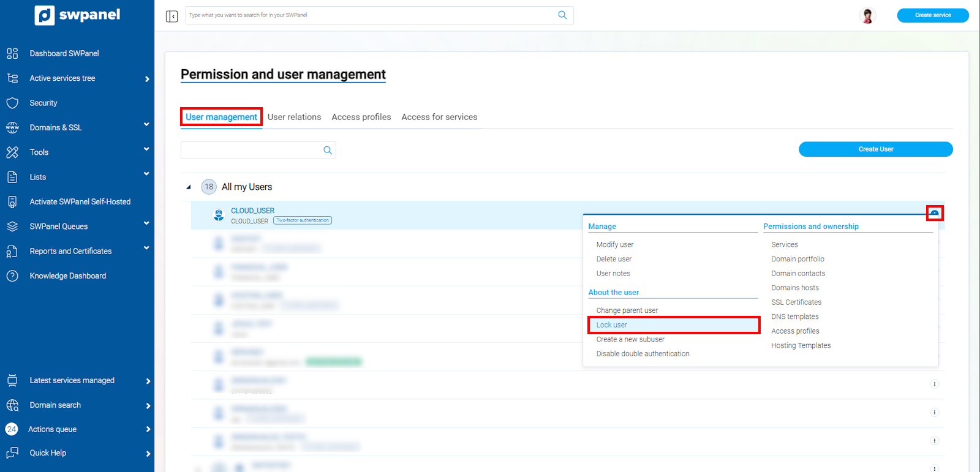980x472 pixels.
Task: Expand the Domains & SSL sidebar menu
Action: (146, 125)
